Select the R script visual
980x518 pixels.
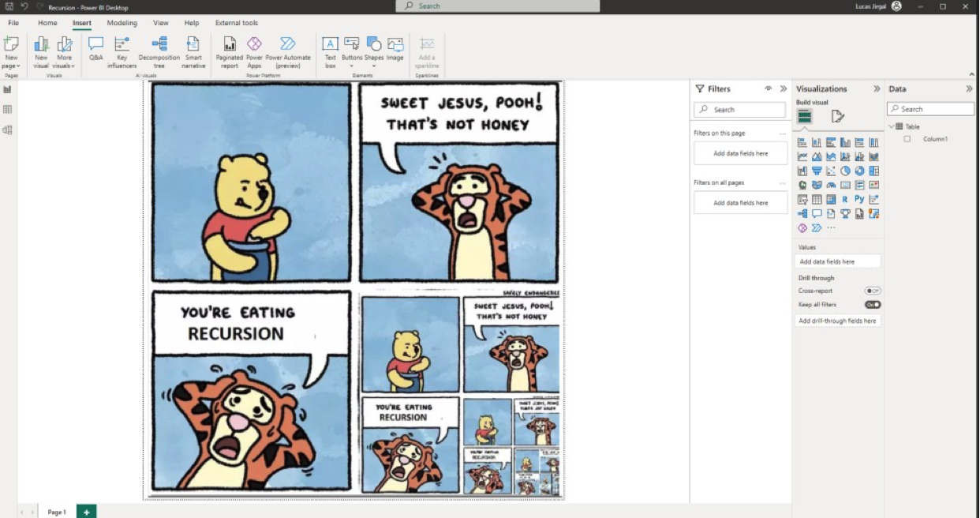[x=845, y=199]
